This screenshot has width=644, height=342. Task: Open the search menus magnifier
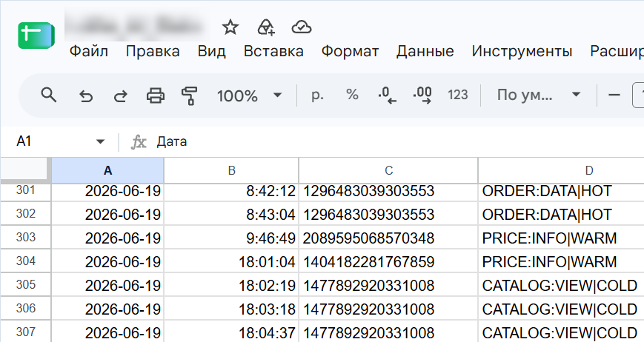48,95
